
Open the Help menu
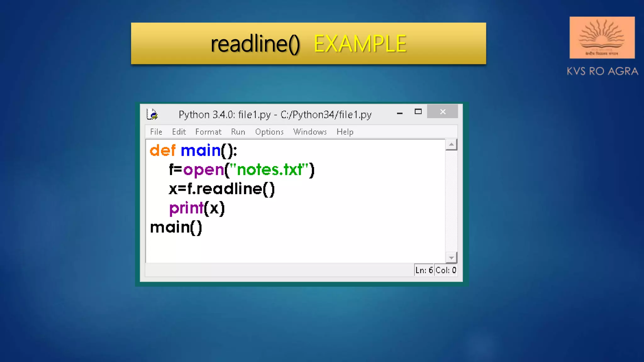point(345,132)
